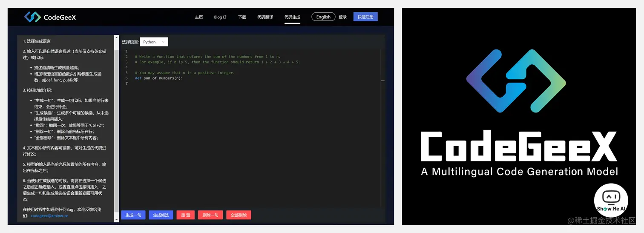Screen dimensions: 644x233
Task: Click the Blog external-link arrow icon
Action: 225,17
